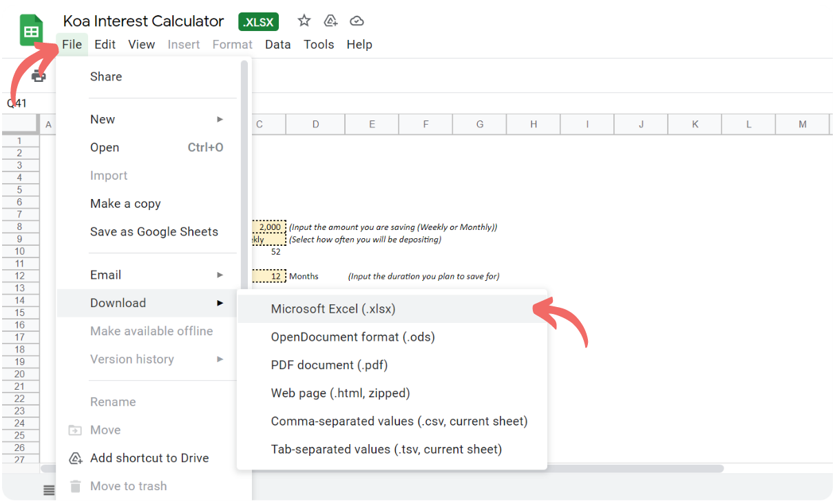
Task: Open the View menu
Action: click(141, 44)
